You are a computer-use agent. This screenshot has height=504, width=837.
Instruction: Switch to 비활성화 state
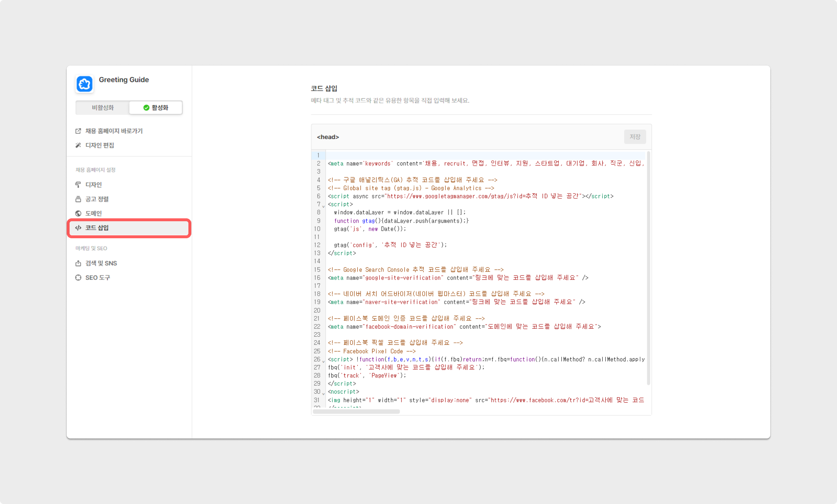(x=103, y=108)
